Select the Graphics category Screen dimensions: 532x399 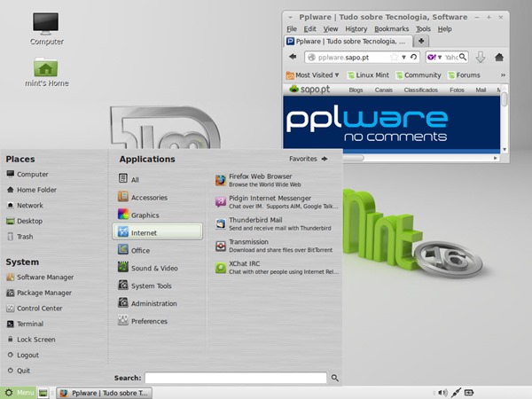158,215
